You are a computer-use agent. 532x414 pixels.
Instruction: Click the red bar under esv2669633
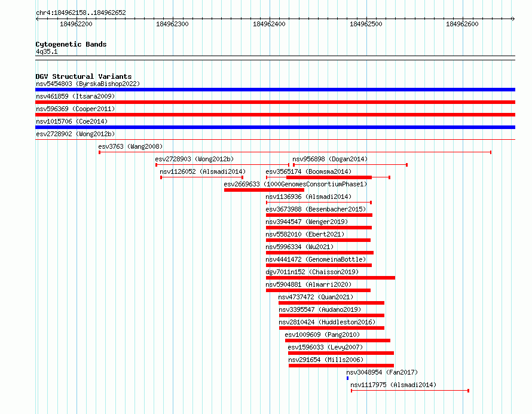(264, 190)
